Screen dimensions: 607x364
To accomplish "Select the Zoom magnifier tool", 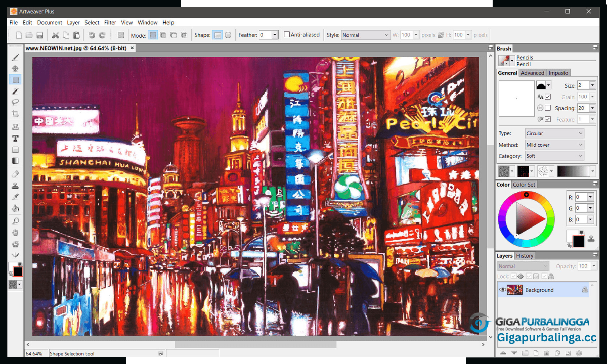I will coord(16,221).
